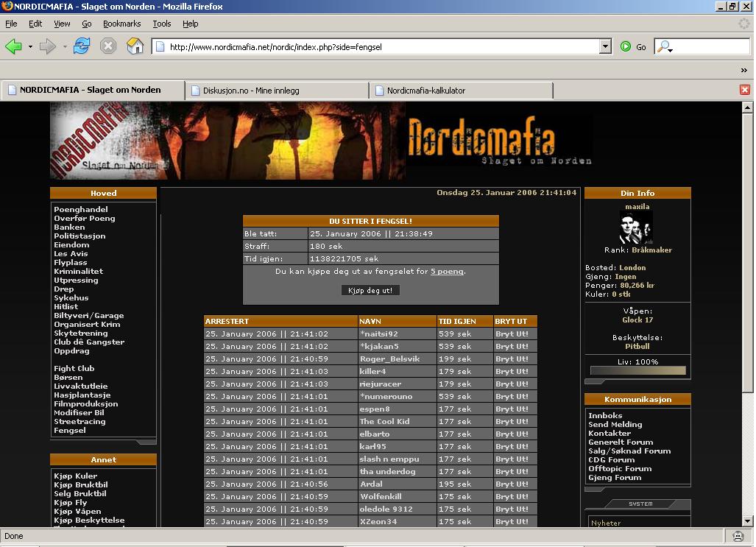Viewport: 756px width, 547px height.
Task: Click the green Back arrow button
Action: click(13, 47)
